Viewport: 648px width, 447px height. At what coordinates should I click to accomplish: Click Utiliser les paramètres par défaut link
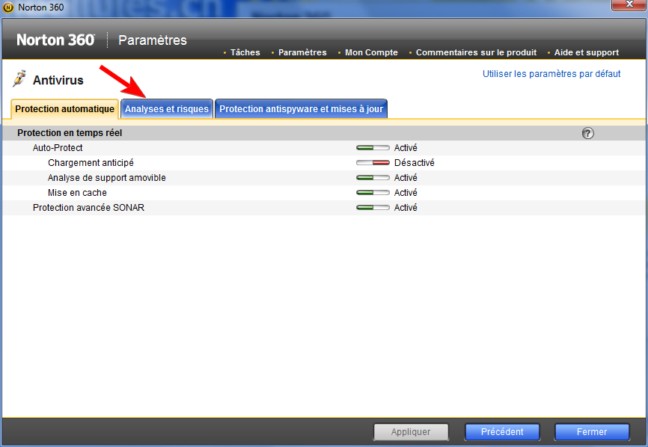[x=551, y=74]
